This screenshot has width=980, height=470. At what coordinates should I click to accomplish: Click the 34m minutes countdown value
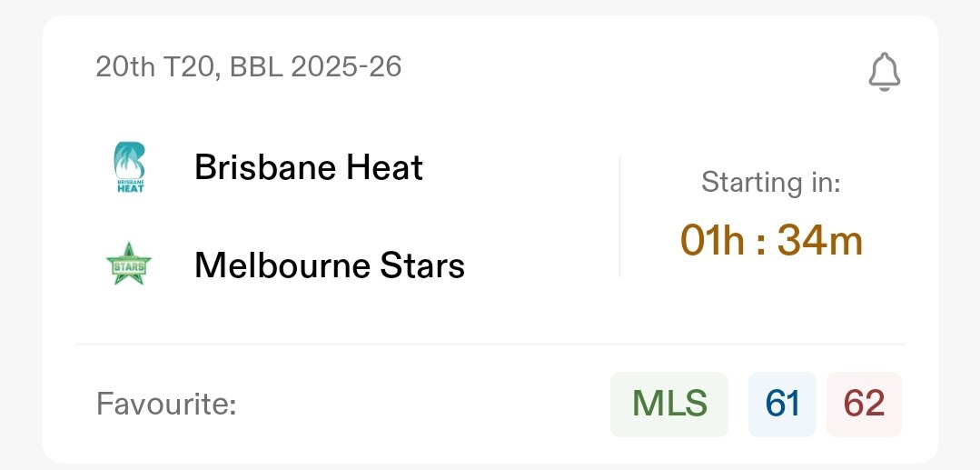click(x=823, y=240)
